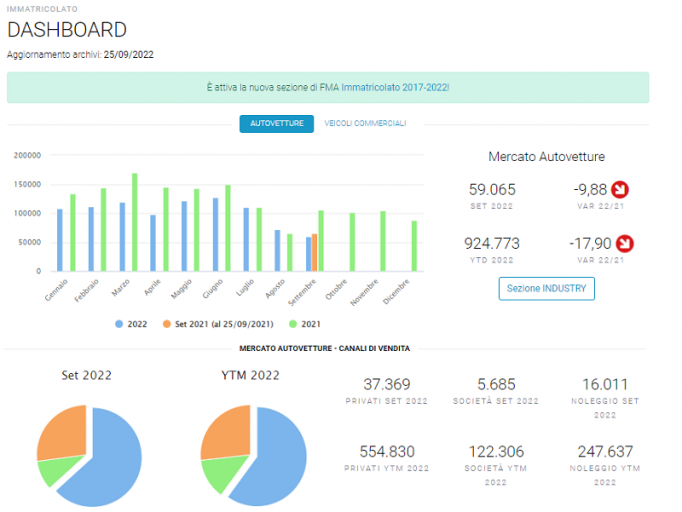The height and width of the screenshot is (512, 682).
Task: Open the VEICOLI COMMERCIALI tab
Action: [365, 124]
